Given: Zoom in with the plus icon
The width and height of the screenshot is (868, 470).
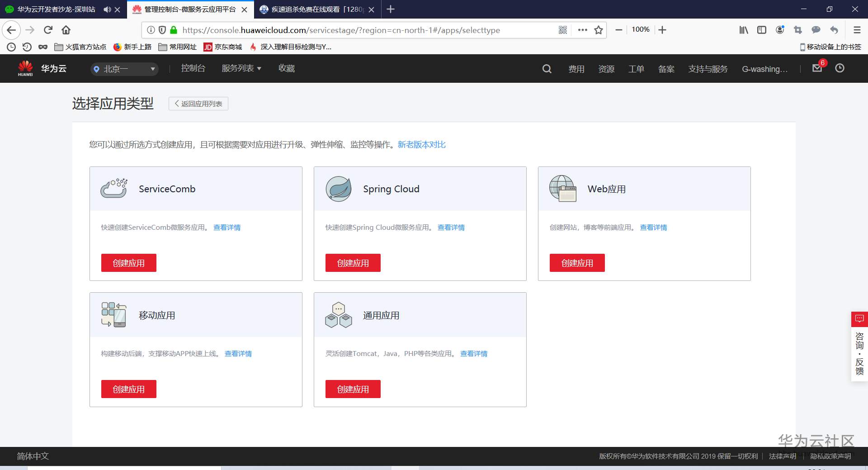Looking at the screenshot, I should point(662,30).
